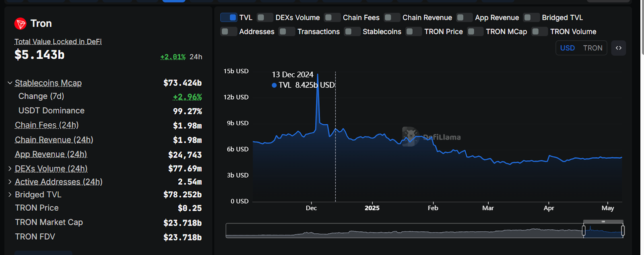The width and height of the screenshot is (644, 255).
Task: Open the embed chart code icon
Action: click(619, 48)
